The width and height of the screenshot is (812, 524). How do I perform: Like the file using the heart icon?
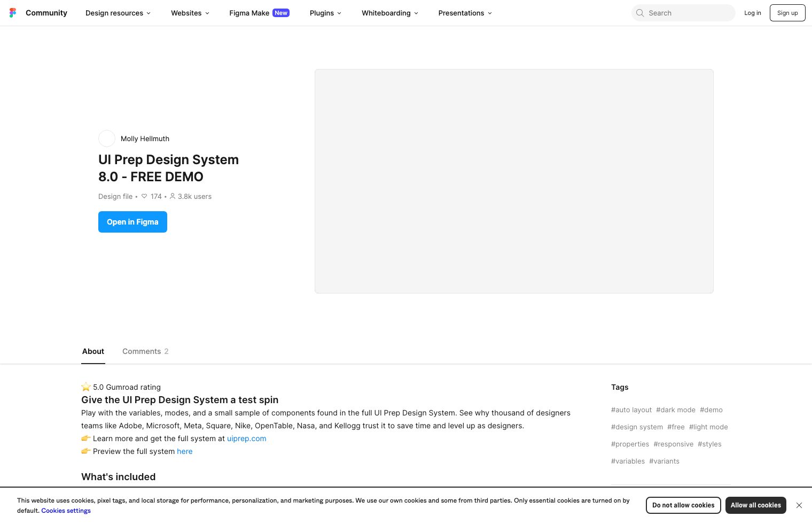(144, 196)
